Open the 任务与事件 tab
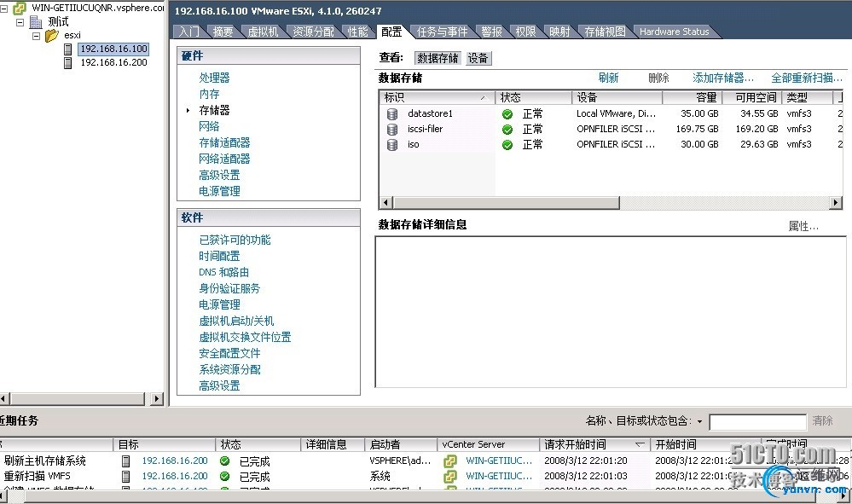This screenshot has height=504, width=852. click(x=442, y=32)
